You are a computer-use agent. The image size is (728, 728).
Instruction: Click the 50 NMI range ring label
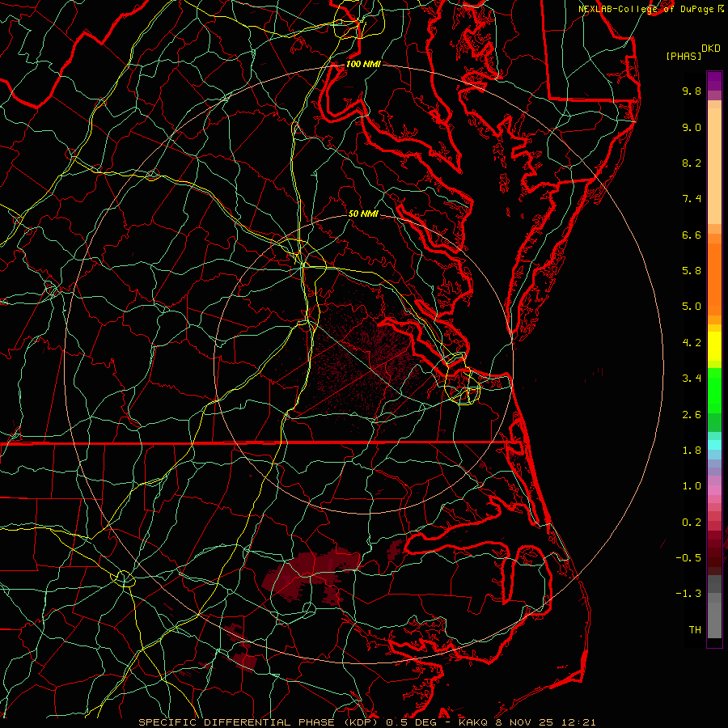[363, 214]
